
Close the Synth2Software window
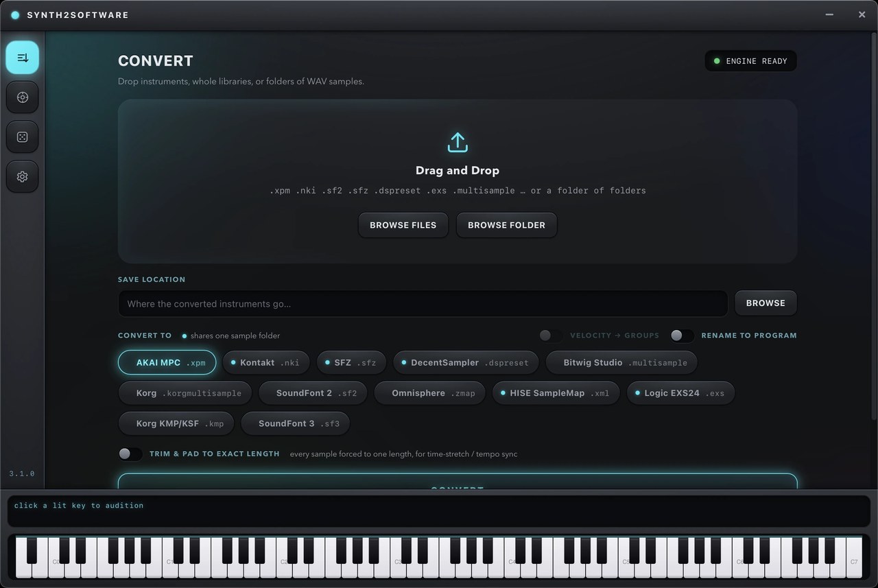click(x=862, y=14)
